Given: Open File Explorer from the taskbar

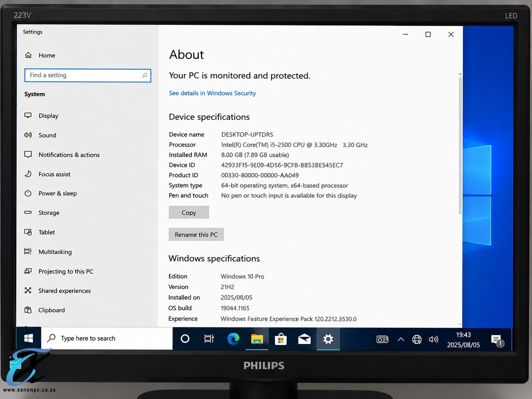Looking at the screenshot, I should click(257, 339).
